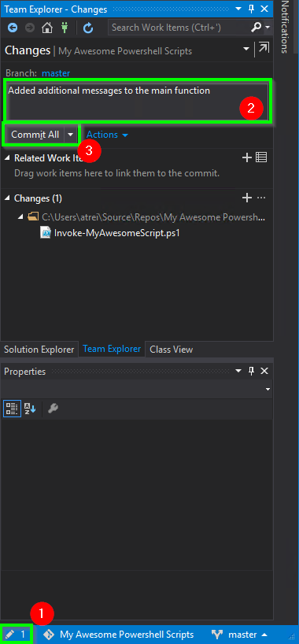The width and height of the screenshot is (299, 644).
Task: Undock the Changes page with pop-out icon
Action: 264,49
